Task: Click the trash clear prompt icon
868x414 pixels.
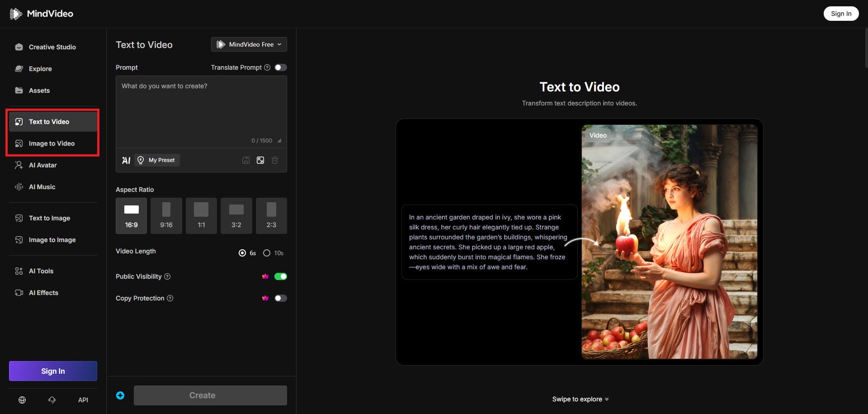Action: [275, 160]
